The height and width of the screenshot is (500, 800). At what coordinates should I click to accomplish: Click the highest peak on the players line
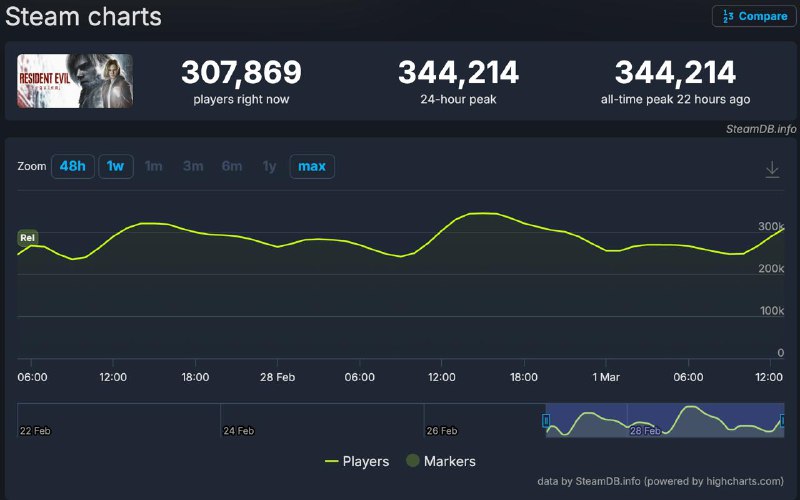click(x=484, y=213)
